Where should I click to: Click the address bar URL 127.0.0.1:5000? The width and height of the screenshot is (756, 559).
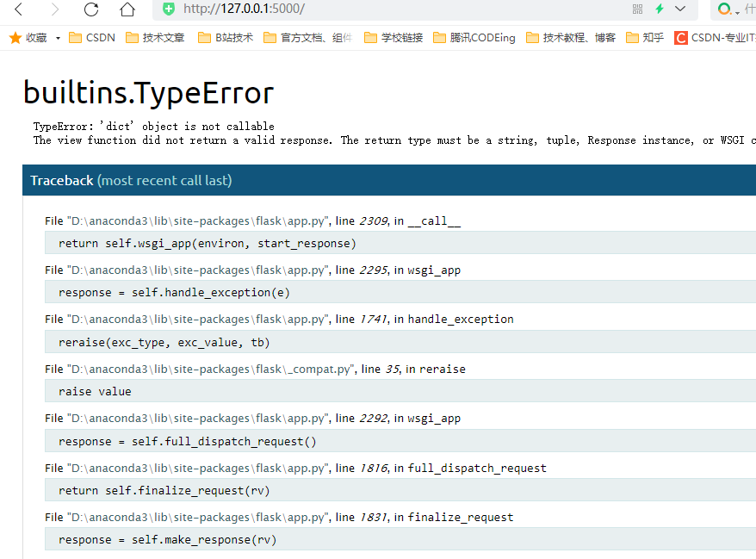[244, 9]
